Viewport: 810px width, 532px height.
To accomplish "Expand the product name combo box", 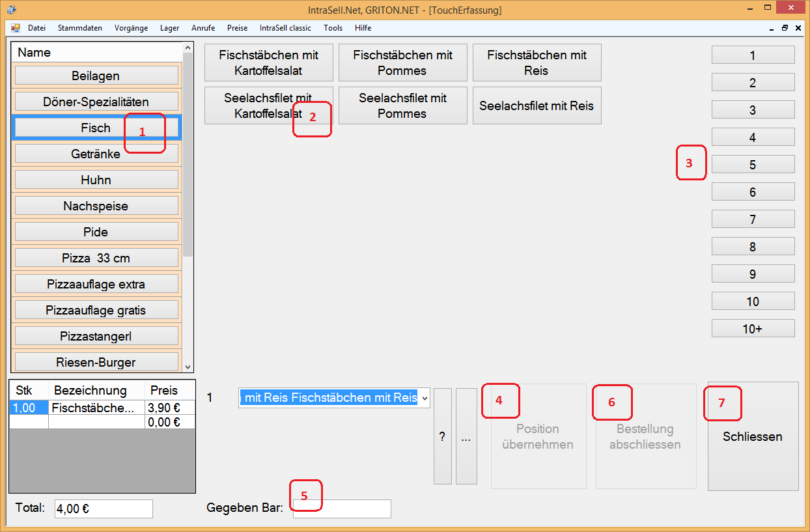I will (425, 397).
